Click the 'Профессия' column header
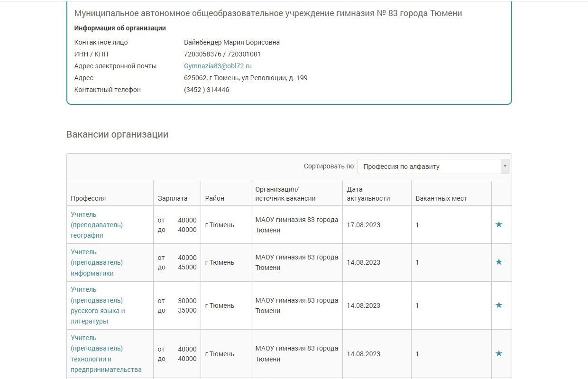The width and height of the screenshot is (588, 379). 88,198
